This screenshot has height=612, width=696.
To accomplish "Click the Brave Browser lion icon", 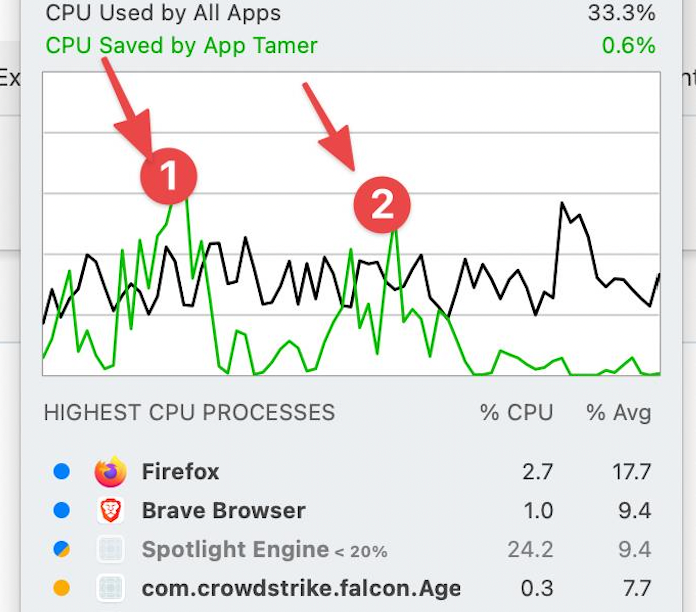I will [111, 510].
